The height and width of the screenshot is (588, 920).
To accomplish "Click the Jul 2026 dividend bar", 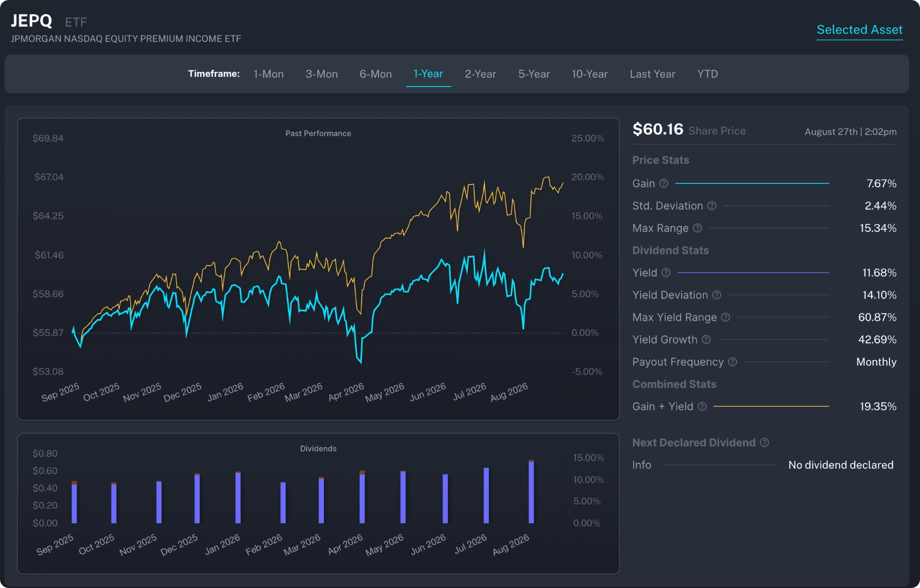I will (x=486, y=495).
